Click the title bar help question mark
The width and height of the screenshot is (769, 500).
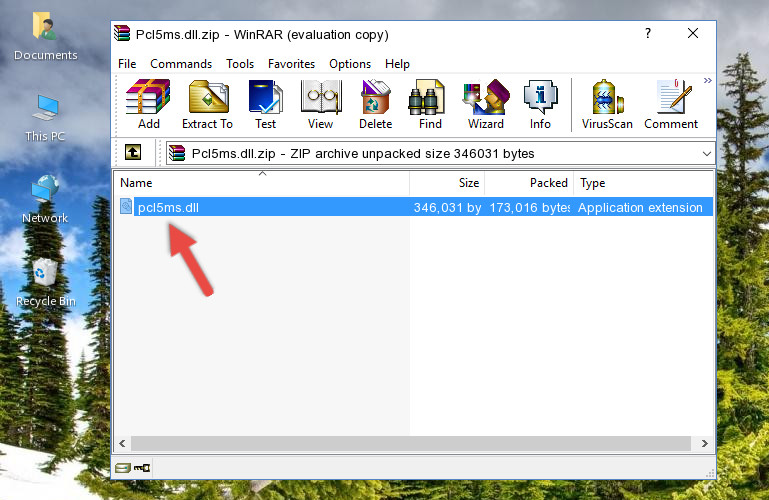pos(648,33)
